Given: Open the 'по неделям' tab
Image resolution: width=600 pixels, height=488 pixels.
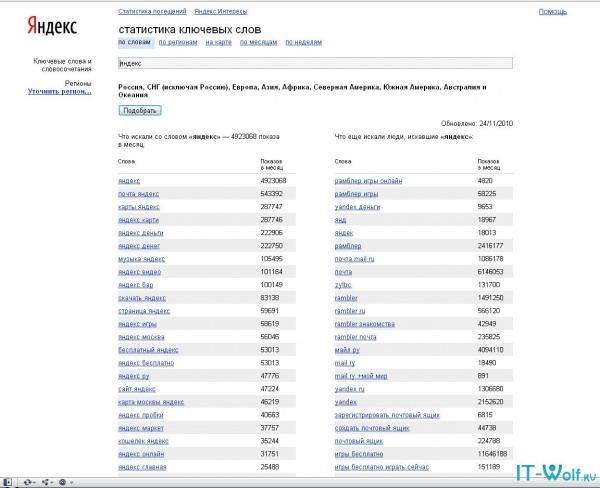Looking at the screenshot, I should pos(303,42).
